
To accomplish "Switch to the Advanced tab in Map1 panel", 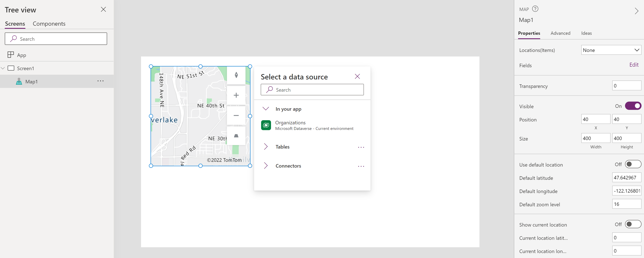I will (560, 33).
